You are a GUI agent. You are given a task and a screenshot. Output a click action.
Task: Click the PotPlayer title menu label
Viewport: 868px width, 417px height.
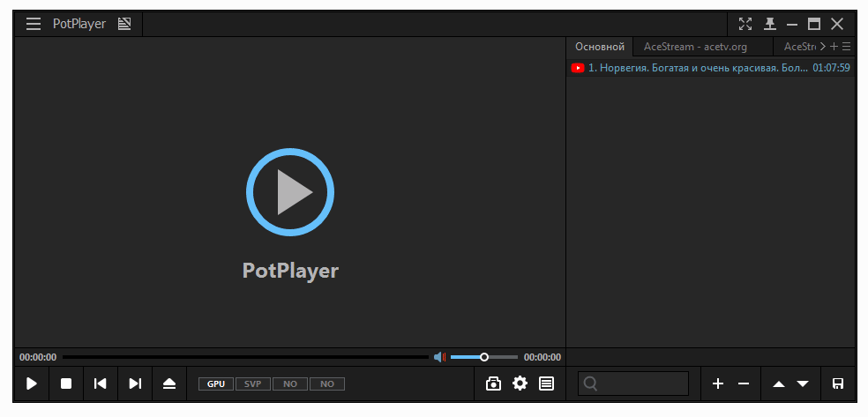tap(79, 24)
